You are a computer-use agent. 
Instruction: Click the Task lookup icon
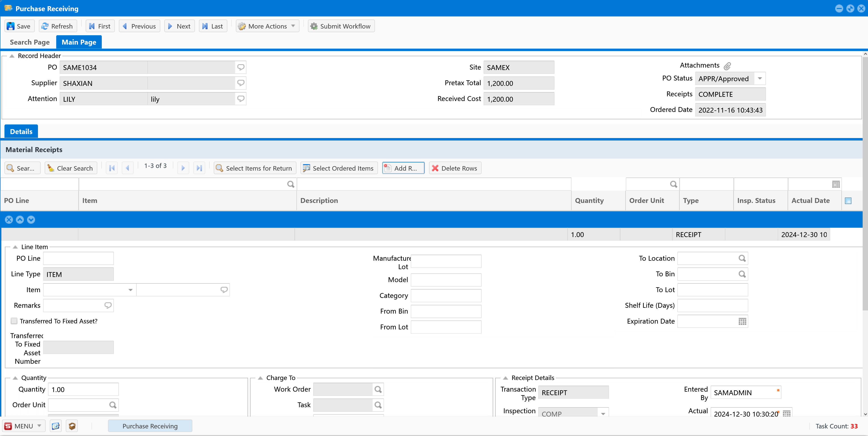378,405
